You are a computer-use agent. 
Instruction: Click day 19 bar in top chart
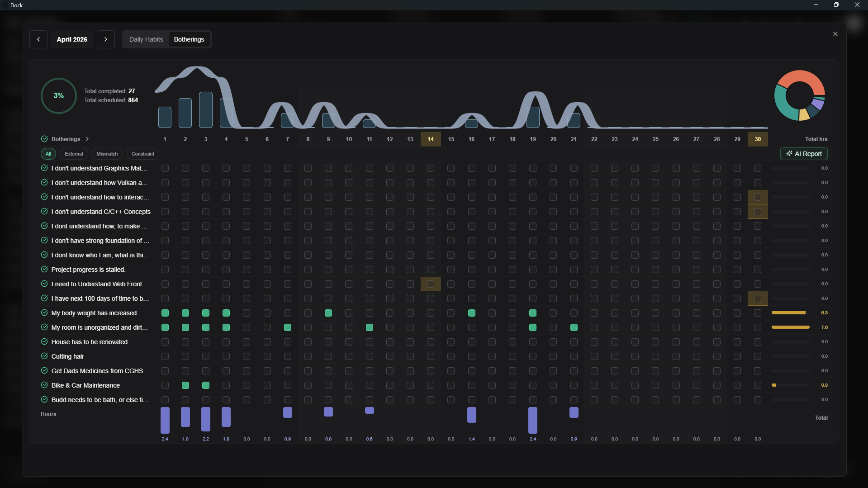[x=533, y=117]
